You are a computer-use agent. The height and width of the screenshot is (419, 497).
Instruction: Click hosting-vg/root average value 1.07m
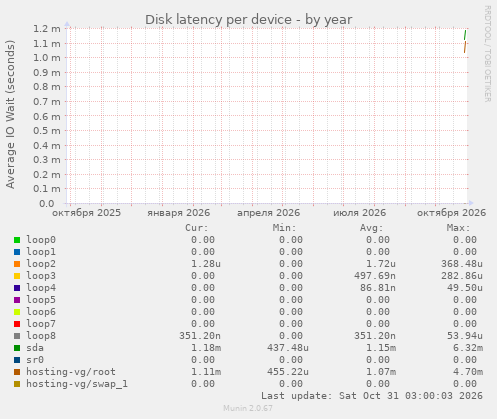381,372
